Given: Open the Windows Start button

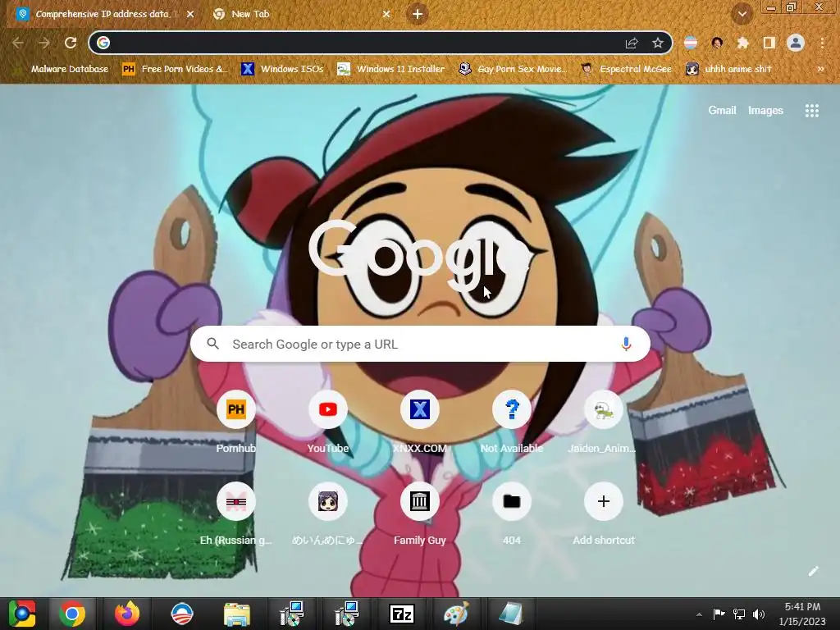Looking at the screenshot, I should click(x=22, y=614).
